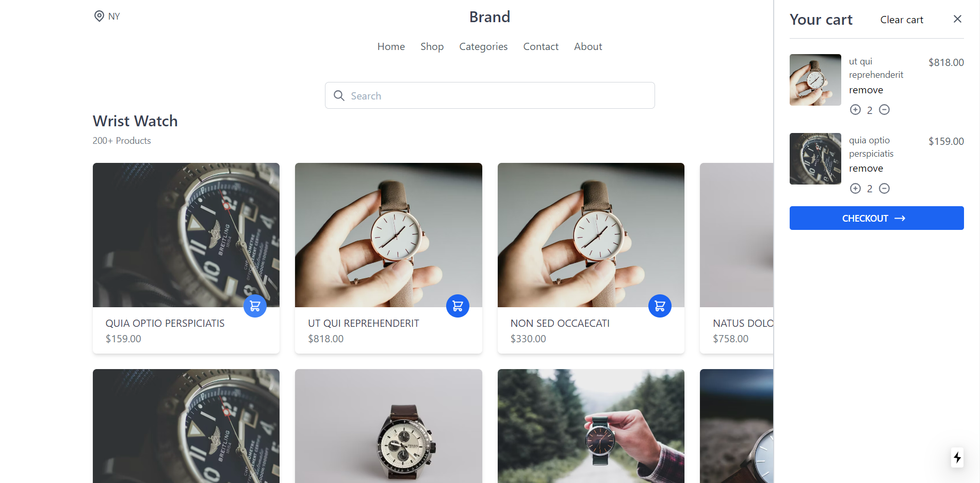This screenshot has height=483, width=980.
Task: Click the Brand logo title
Action: (489, 17)
